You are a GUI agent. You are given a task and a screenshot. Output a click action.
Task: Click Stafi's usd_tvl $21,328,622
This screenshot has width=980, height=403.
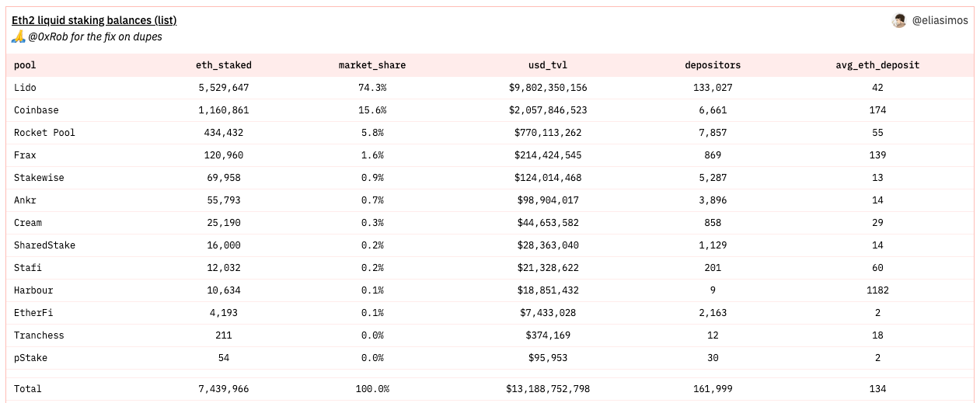[548, 268]
